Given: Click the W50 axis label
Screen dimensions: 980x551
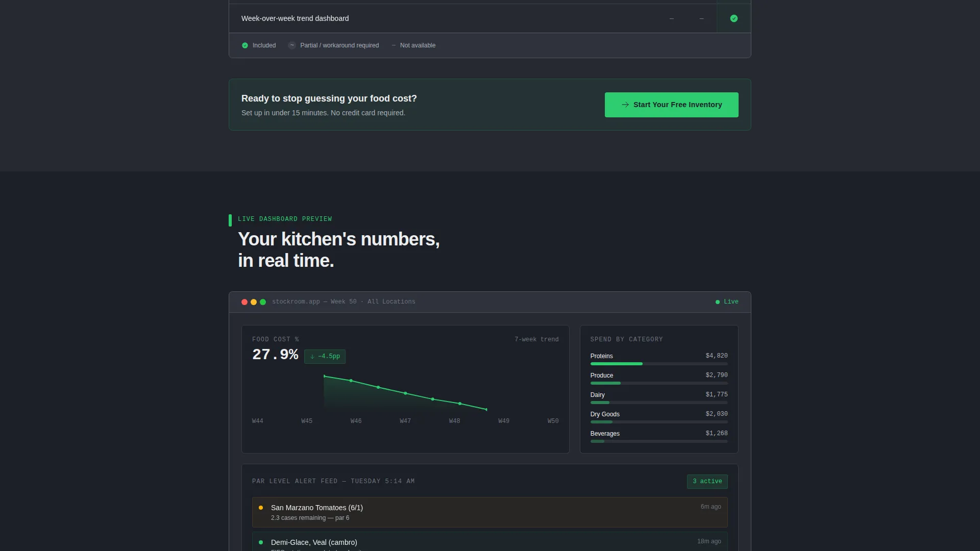Looking at the screenshot, I should pos(553,421).
